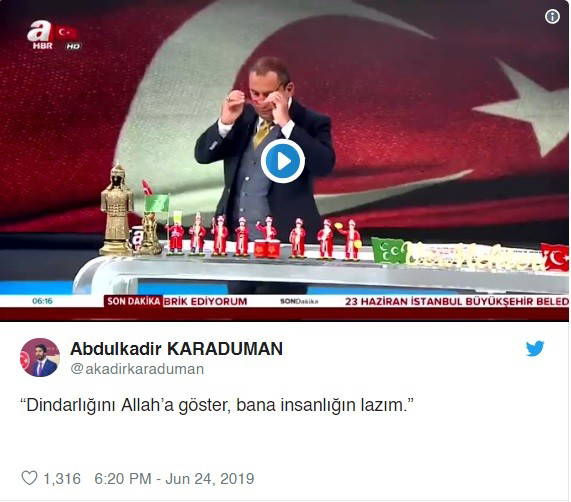Open the Abdulkadir KARADUMAN display name

(176, 349)
